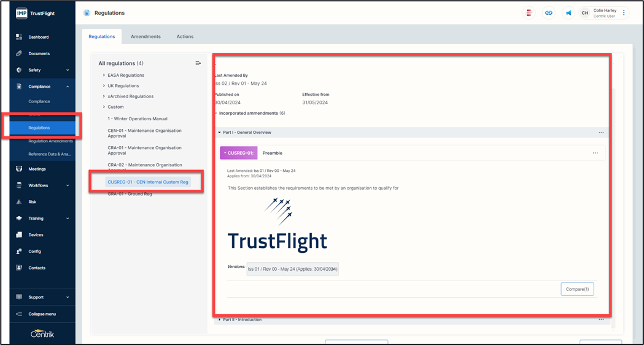The width and height of the screenshot is (644, 345).
Task: Expand UK Regulations tree node
Action: 104,86
